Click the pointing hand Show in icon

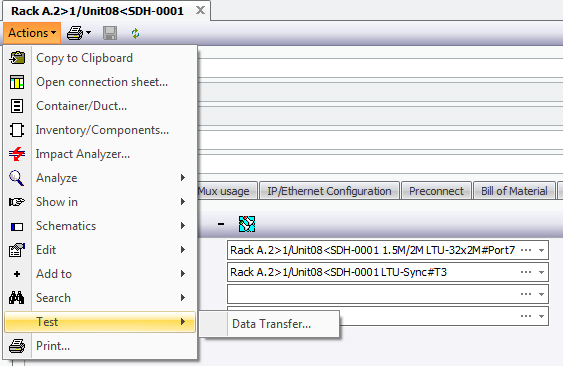tap(17, 202)
